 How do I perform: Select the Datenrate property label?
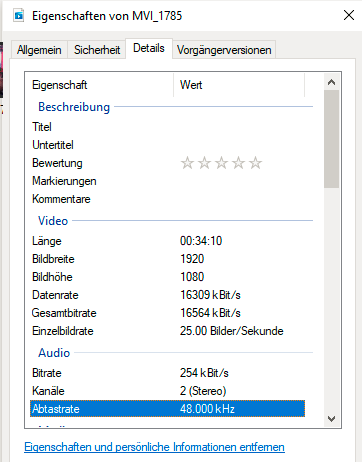pyautogui.click(x=55, y=295)
